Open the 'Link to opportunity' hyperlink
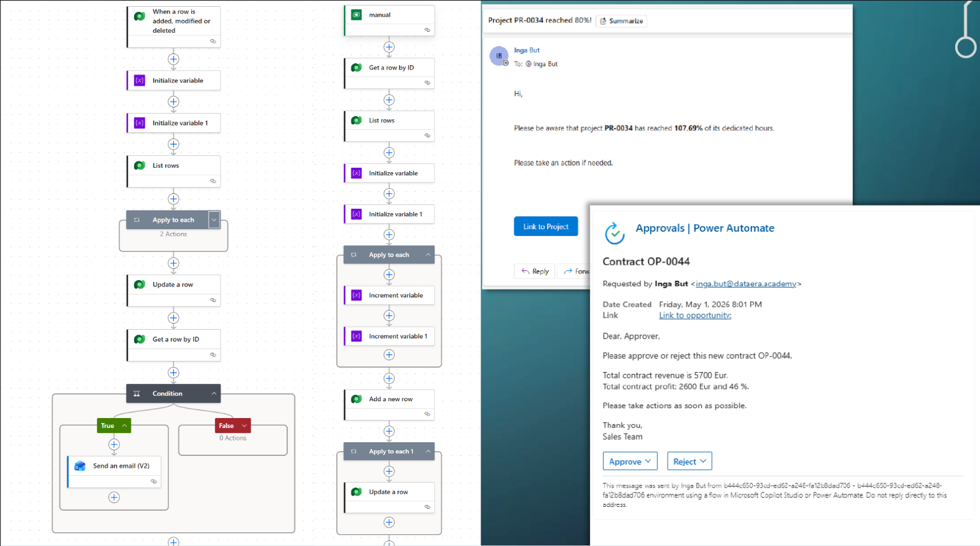 695,316
